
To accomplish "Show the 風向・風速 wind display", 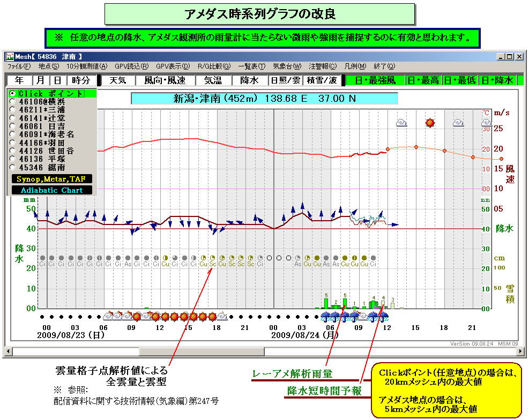I will click(165, 80).
